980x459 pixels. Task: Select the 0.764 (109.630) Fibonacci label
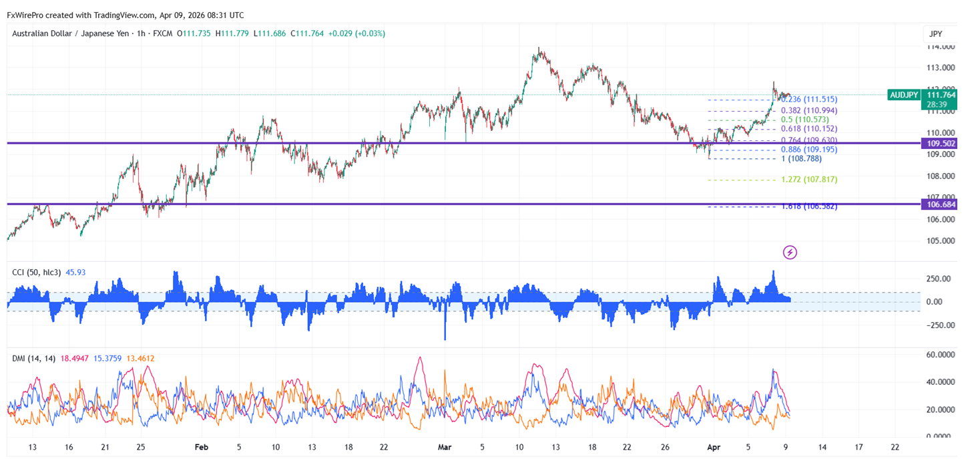click(x=809, y=140)
